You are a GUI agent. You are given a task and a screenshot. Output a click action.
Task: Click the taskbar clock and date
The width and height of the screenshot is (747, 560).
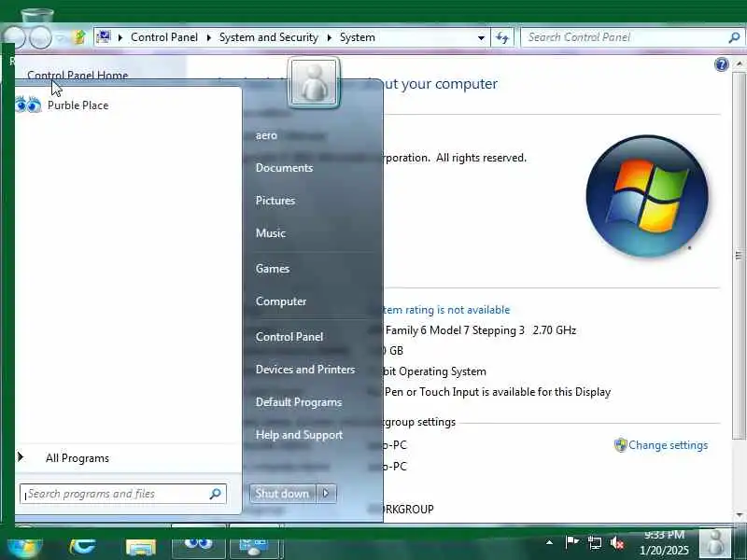pyautogui.click(x=664, y=543)
